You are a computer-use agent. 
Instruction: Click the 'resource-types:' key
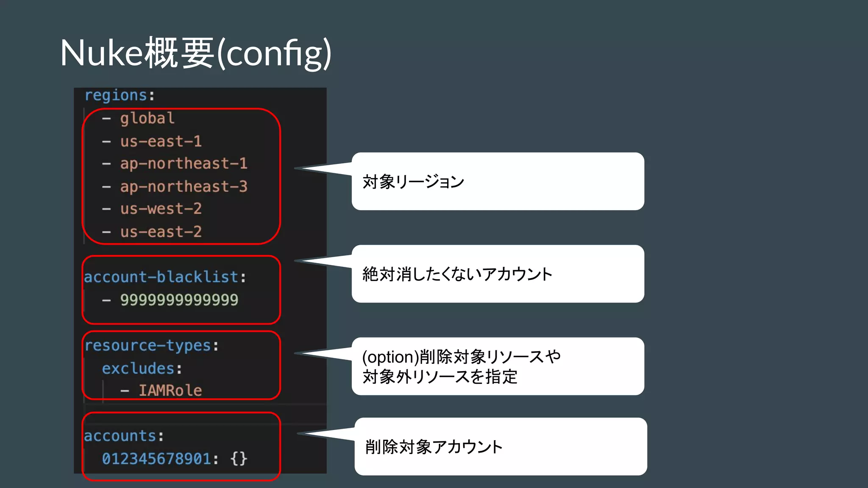click(152, 346)
